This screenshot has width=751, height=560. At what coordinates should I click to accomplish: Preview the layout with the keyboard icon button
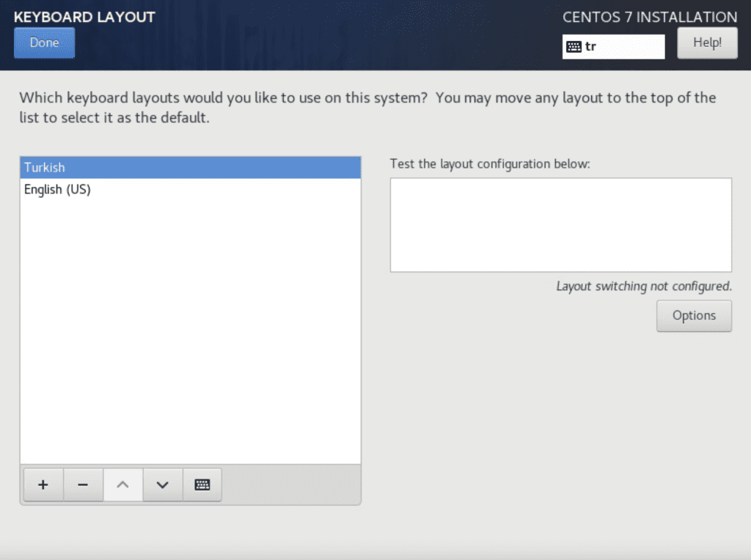click(202, 485)
